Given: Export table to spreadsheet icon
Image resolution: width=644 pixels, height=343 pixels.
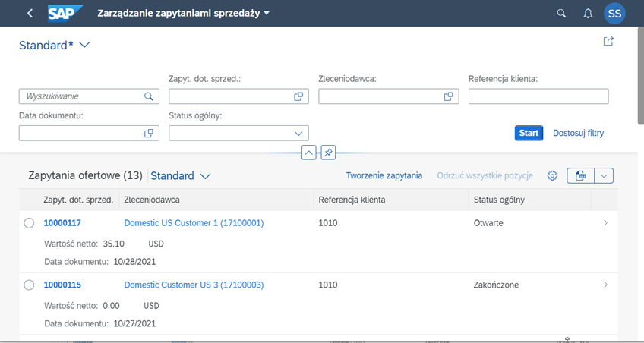Looking at the screenshot, I should tap(580, 175).
